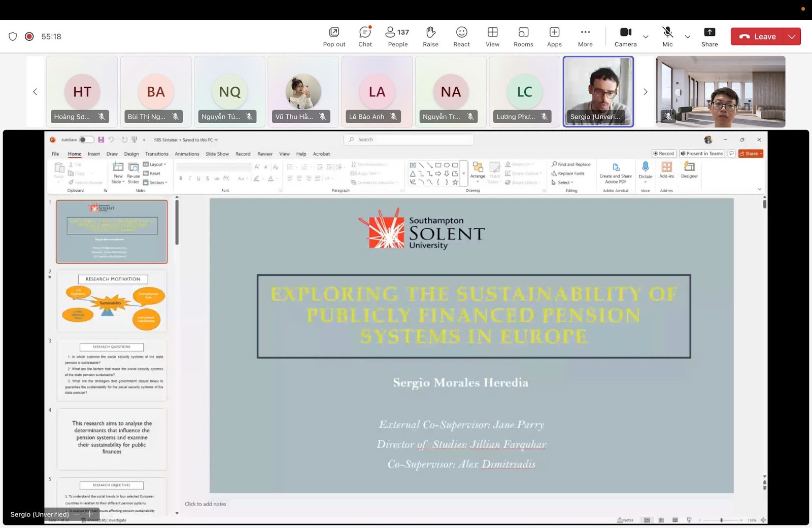Screen dimensions: 812x528
Task: Expand microphone options arrow
Action: (688, 37)
